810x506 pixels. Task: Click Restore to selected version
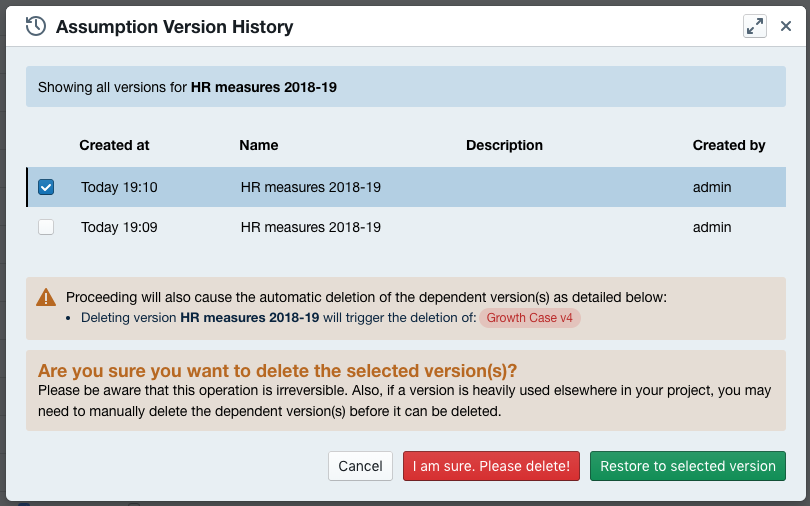[x=687, y=466]
